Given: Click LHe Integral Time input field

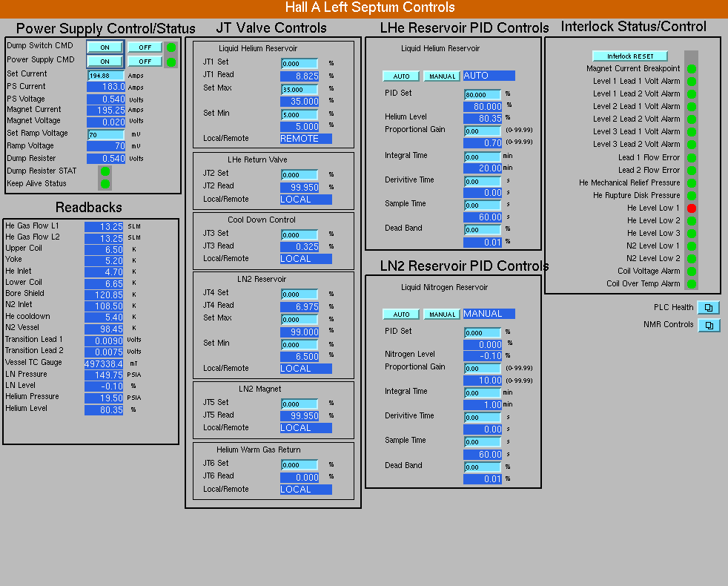Looking at the screenshot, I should pos(483,157).
